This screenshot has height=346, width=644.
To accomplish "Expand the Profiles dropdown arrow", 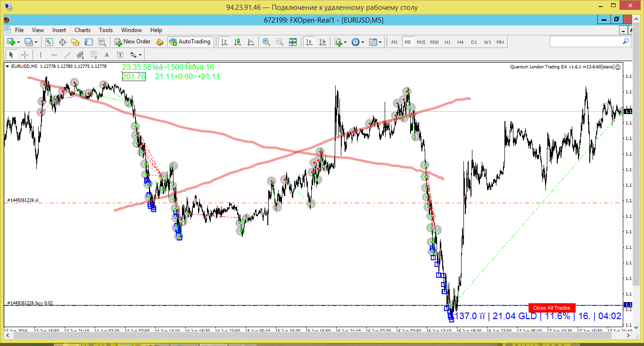I will (36, 42).
